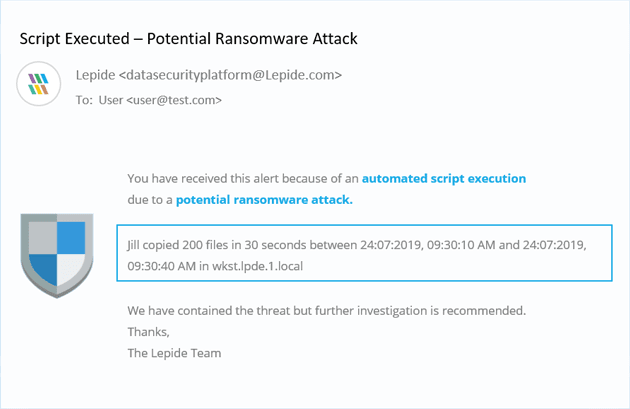Open the 'automated script execution' link
Image resolution: width=630 pixels, height=409 pixels.
click(444, 178)
